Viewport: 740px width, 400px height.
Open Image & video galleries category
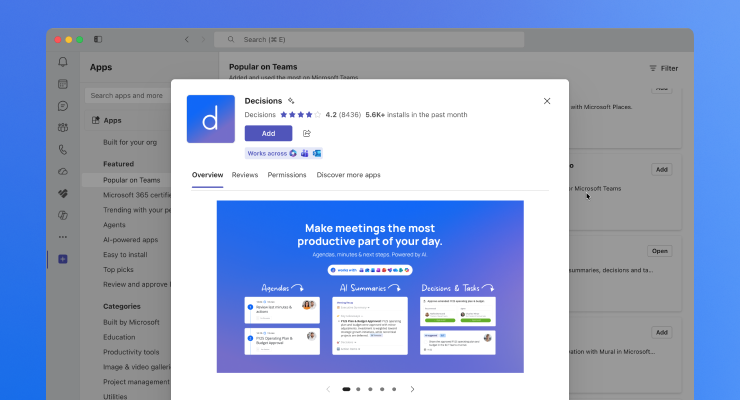pos(137,367)
